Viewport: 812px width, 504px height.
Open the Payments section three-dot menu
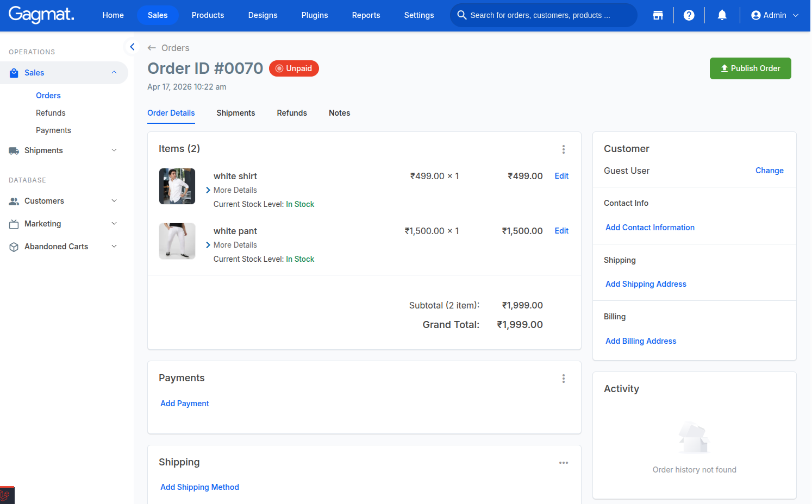(564, 379)
